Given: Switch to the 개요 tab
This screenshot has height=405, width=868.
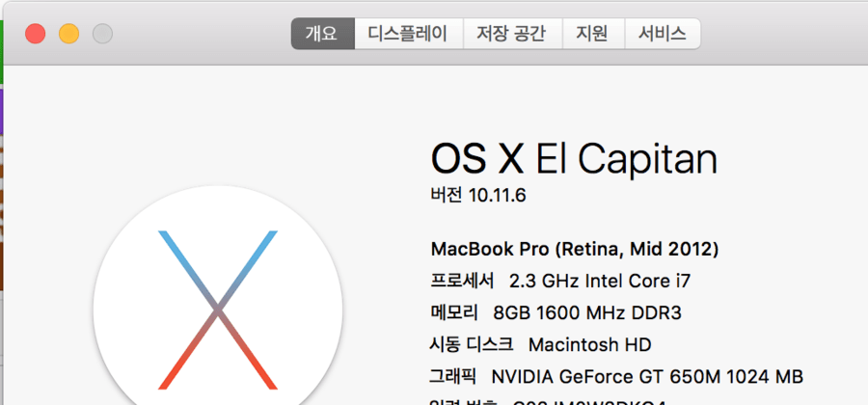Looking at the screenshot, I should click(322, 34).
